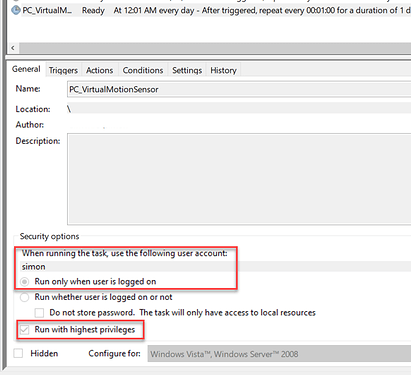View the History tab
The image size is (411, 375).
(x=223, y=70)
